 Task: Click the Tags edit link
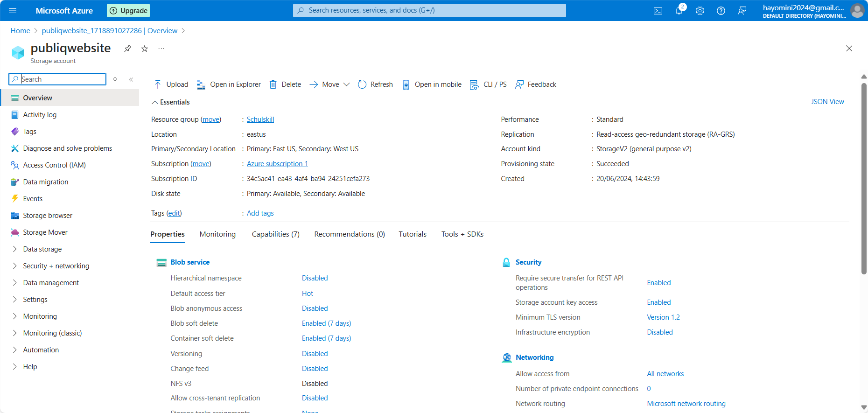point(174,213)
